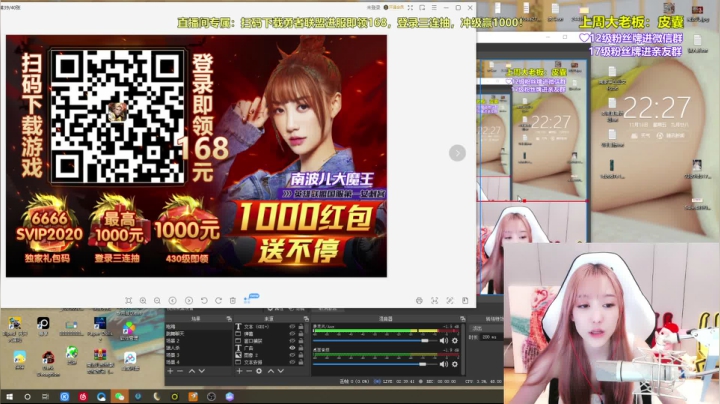The image size is (720, 404).
Task: Add a new scene in OBS scenes panel
Action: (170, 371)
